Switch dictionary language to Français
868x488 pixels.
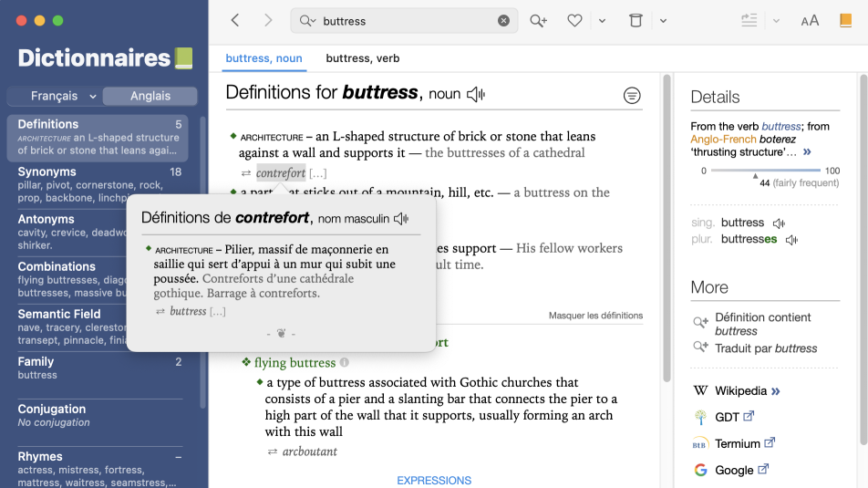coord(55,96)
